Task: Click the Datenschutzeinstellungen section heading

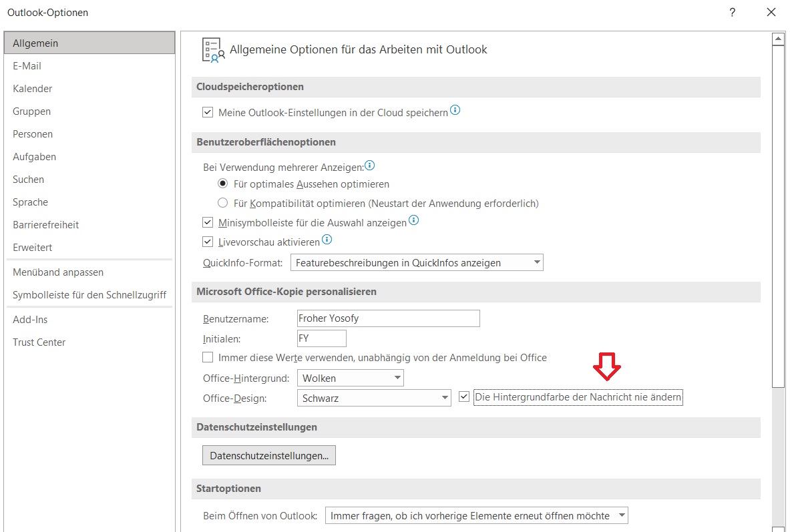Action: click(256, 427)
